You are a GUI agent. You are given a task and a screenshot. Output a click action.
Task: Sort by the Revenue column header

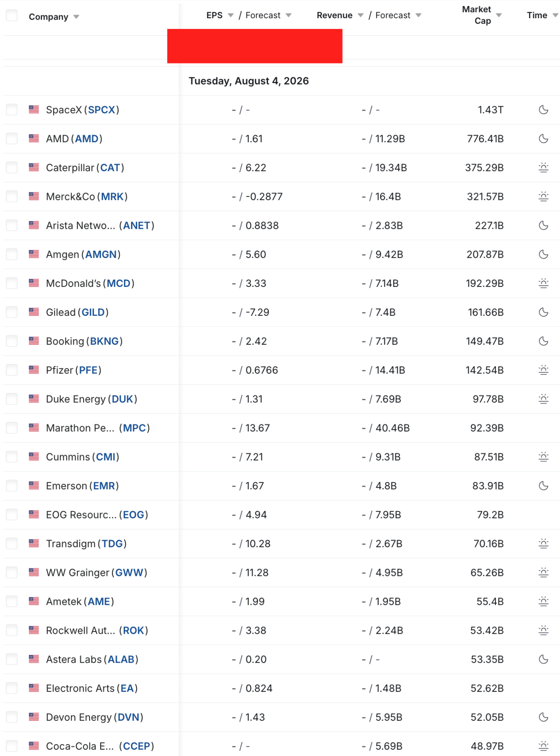pos(334,15)
